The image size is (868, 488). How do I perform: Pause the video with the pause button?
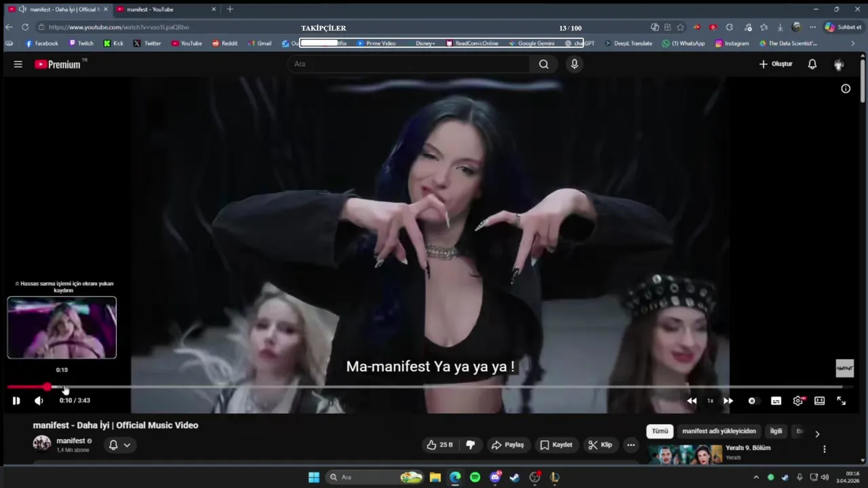[16, 401]
